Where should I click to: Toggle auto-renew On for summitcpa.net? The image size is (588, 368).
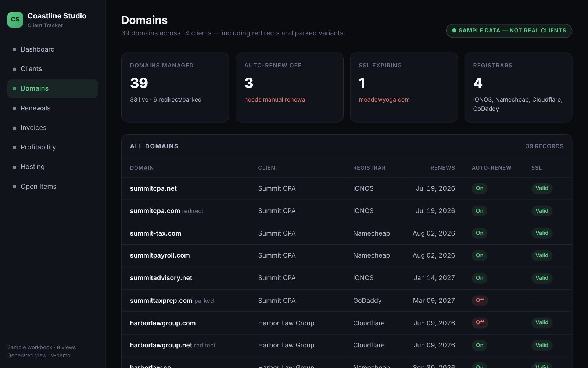(x=480, y=188)
